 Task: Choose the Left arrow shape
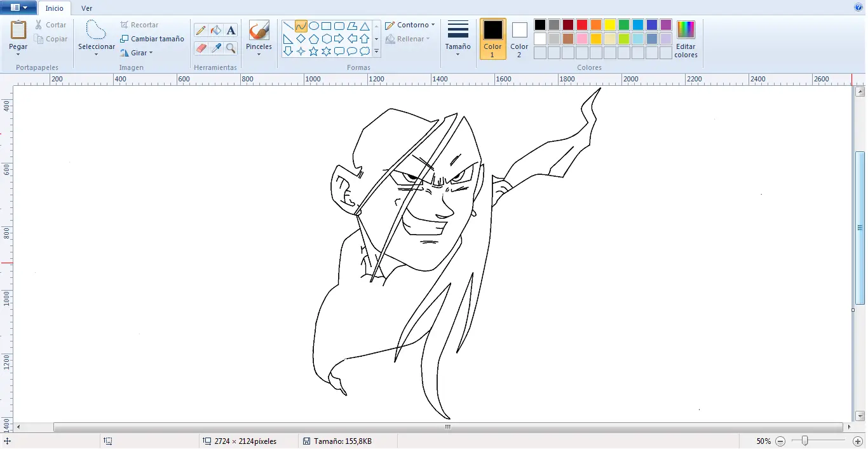pyautogui.click(x=352, y=39)
